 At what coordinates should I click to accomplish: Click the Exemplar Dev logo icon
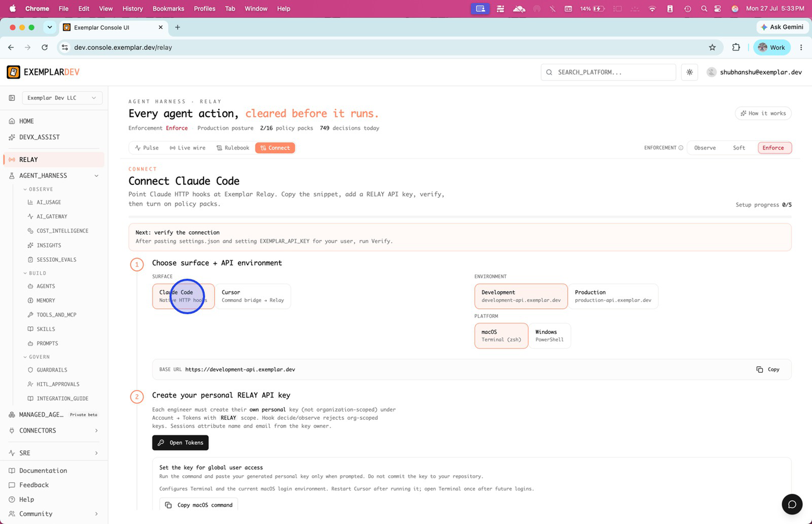pyautogui.click(x=13, y=72)
